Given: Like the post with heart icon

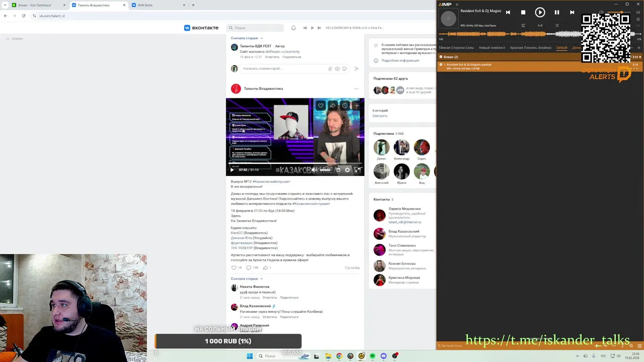Looking at the screenshot, I should [x=233, y=268].
